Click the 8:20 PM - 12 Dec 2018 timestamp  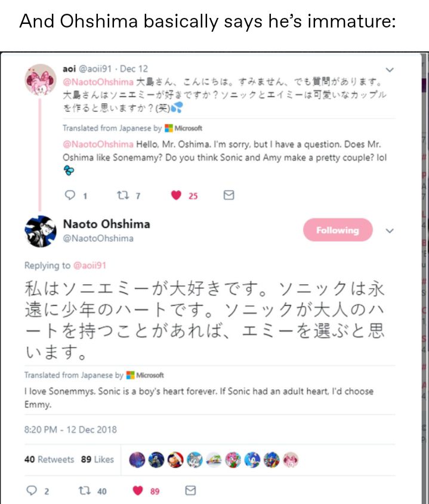coord(70,430)
